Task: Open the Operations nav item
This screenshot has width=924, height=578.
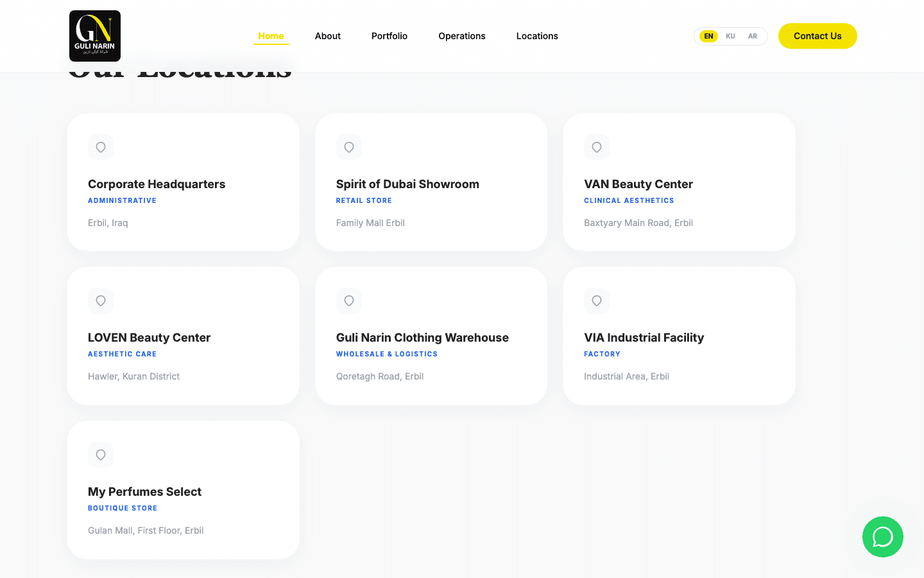Action: [x=462, y=36]
